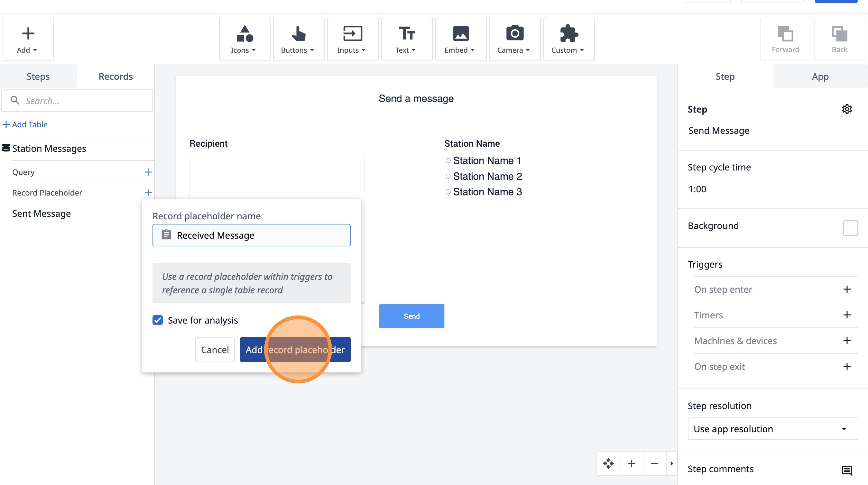Add a new Query with plus icon
Screen dimensions: 868x485
tap(148, 172)
